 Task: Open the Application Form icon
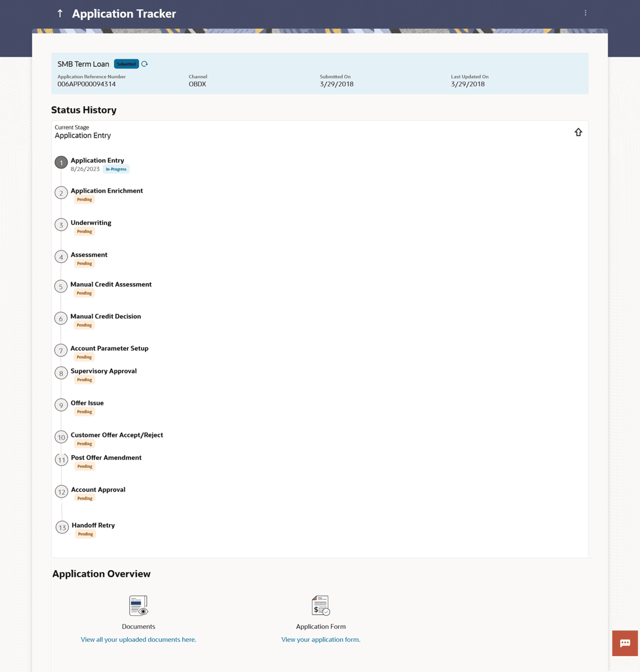(321, 605)
